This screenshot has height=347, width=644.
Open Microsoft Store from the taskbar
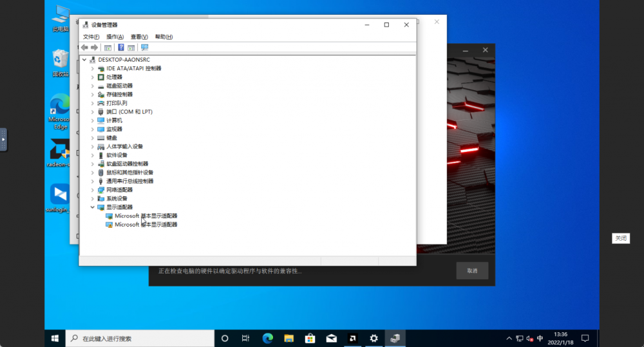click(x=310, y=339)
